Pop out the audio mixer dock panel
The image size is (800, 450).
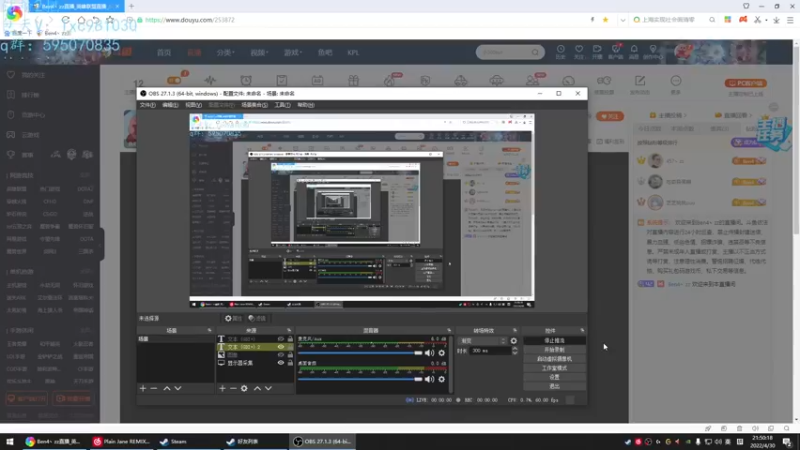[449, 331]
